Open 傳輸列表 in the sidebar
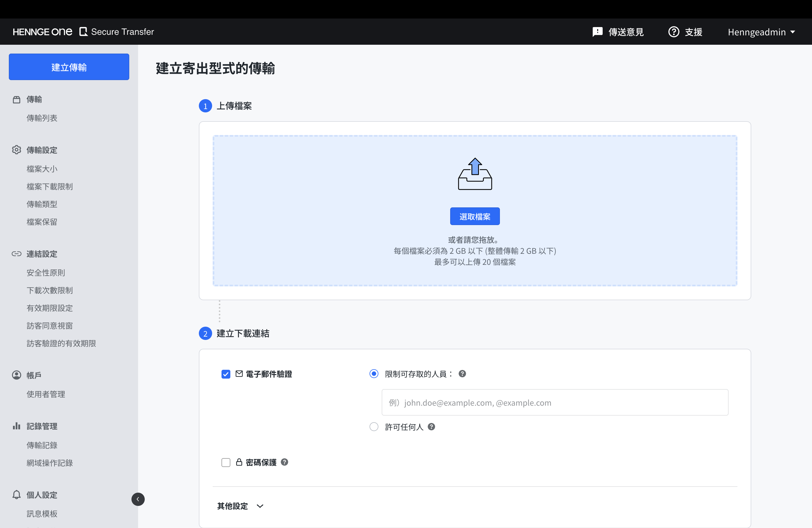The image size is (812, 528). (x=42, y=118)
